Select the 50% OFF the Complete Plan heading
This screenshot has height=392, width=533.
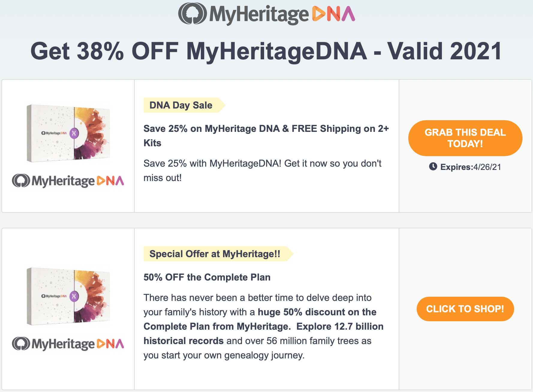[x=207, y=277]
